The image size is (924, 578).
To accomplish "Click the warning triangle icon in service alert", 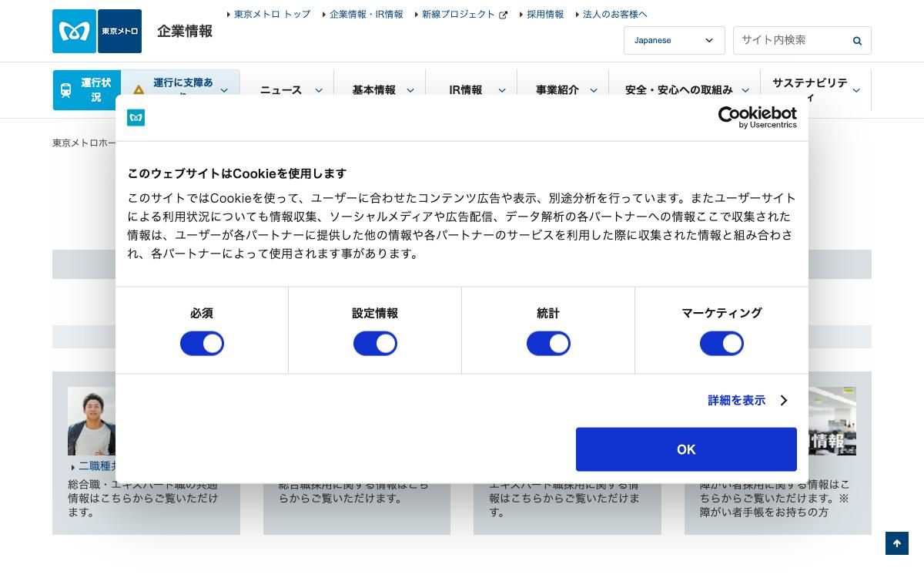I will (x=139, y=90).
